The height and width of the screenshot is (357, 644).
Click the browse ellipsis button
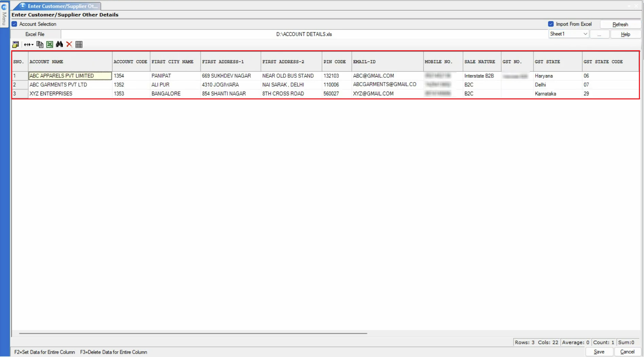coord(599,34)
